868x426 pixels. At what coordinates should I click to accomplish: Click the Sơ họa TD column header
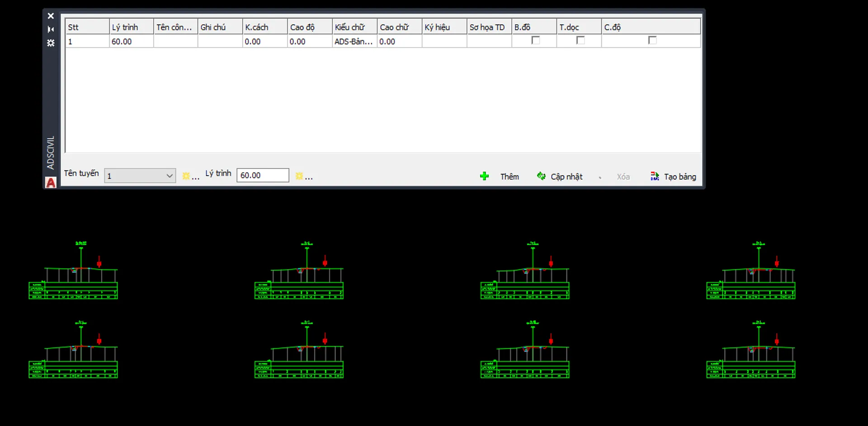[x=489, y=27]
